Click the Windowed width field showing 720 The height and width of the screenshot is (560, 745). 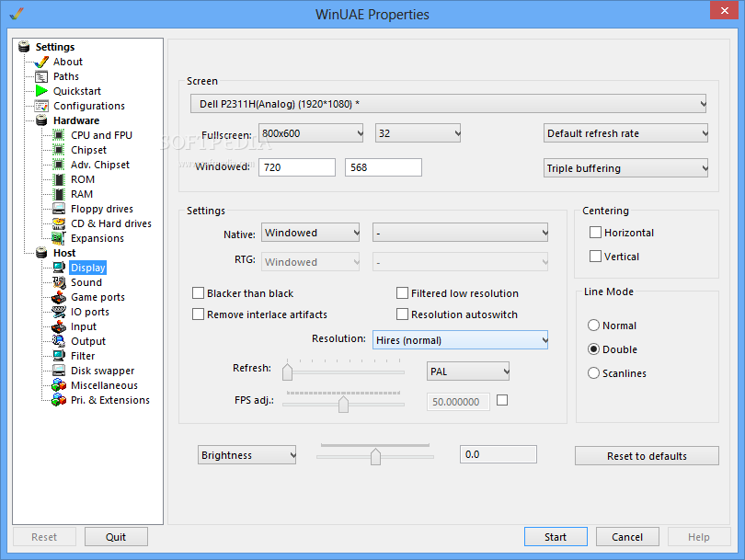coord(297,167)
